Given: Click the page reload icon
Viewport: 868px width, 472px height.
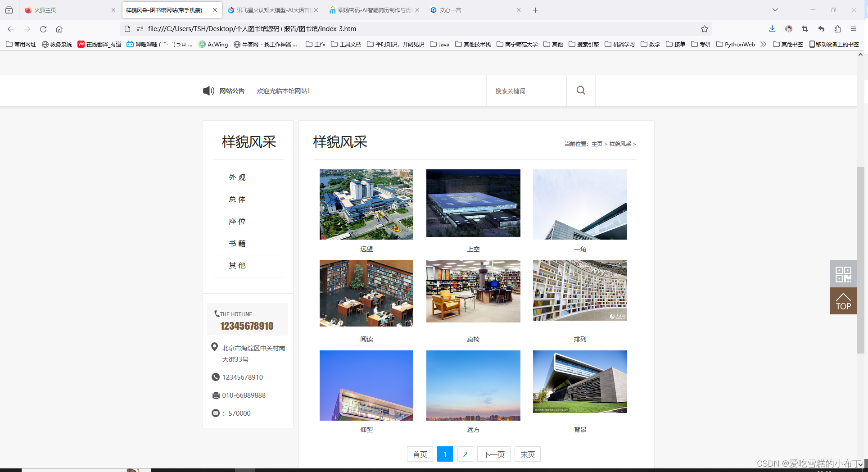Looking at the screenshot, I should pos(43,29).
